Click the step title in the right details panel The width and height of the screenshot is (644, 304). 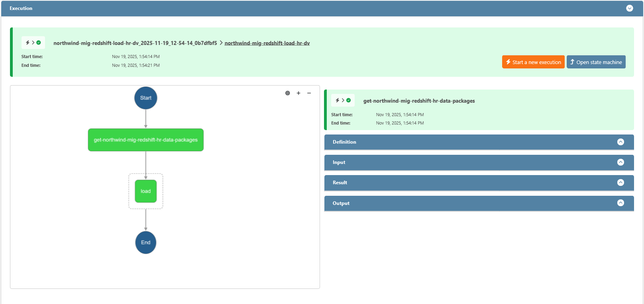click(x=419, y=101)
